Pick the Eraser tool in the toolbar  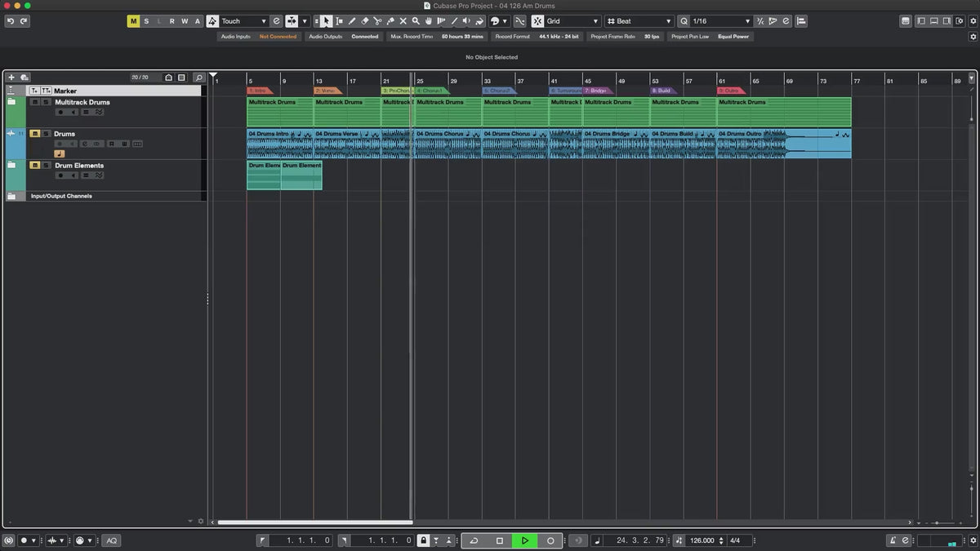[365, 21]
